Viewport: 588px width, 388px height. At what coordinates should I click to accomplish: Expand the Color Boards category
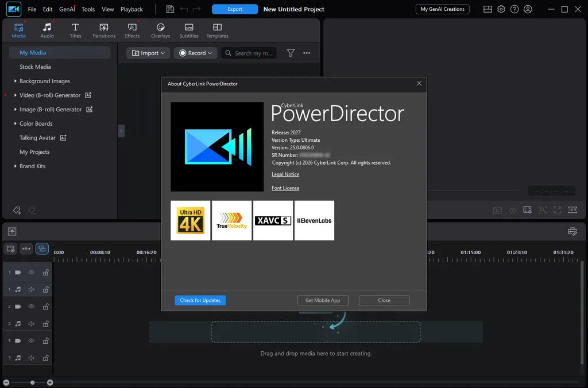(15, 123)
